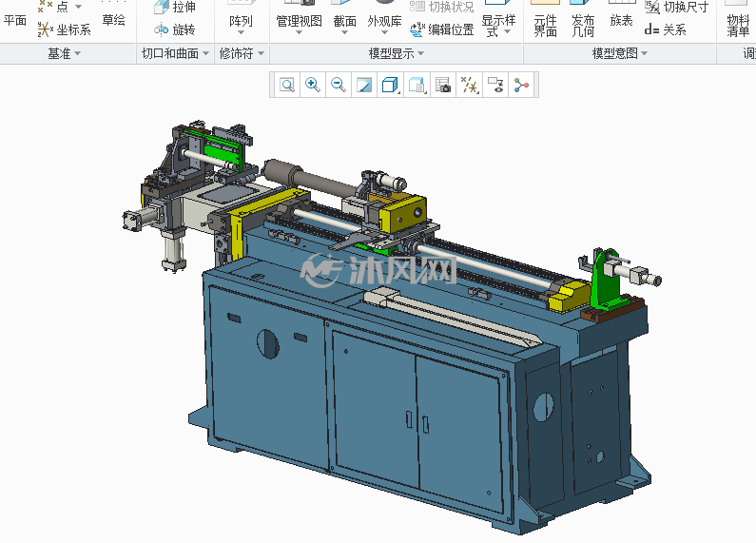
Task: Click the 元件界面 (Component Interface) button
Action: [x=545, y=20]
